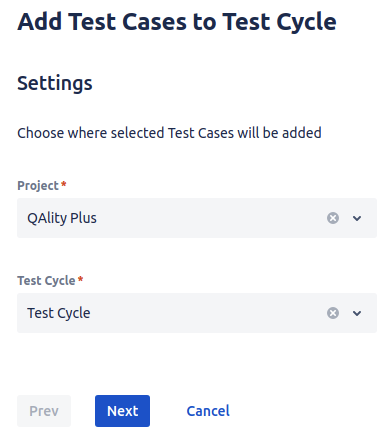Go back with the Prev button
The height and width of the screenshot is (443, 391).
pos(44,411)
